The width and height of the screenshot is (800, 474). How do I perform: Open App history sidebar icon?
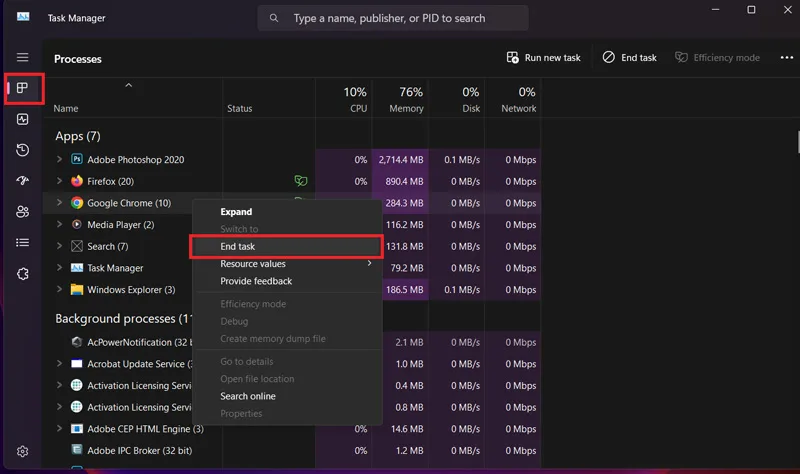pyautogui.click(x=22, y=150)
